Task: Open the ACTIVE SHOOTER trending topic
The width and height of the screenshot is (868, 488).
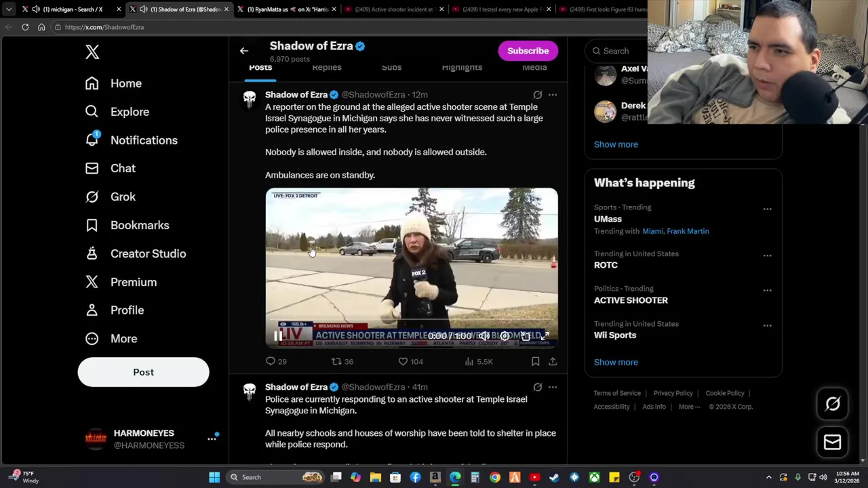Action: (631, 300)
